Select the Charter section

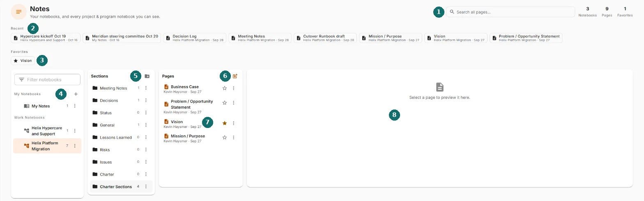121,174
